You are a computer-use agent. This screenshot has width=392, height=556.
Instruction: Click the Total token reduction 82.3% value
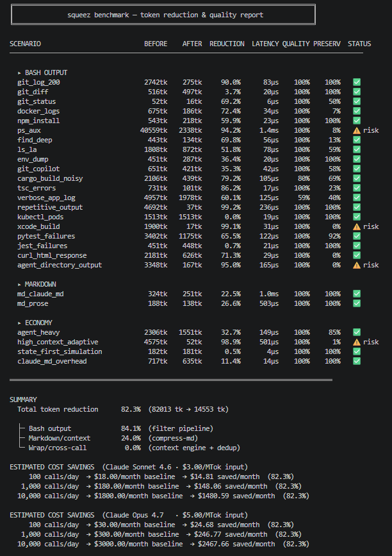pos(131,409)
